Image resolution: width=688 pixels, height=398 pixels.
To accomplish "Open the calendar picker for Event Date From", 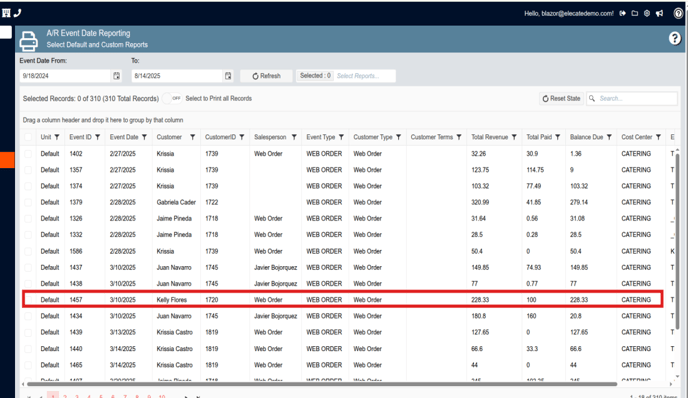I will point(116,76).
